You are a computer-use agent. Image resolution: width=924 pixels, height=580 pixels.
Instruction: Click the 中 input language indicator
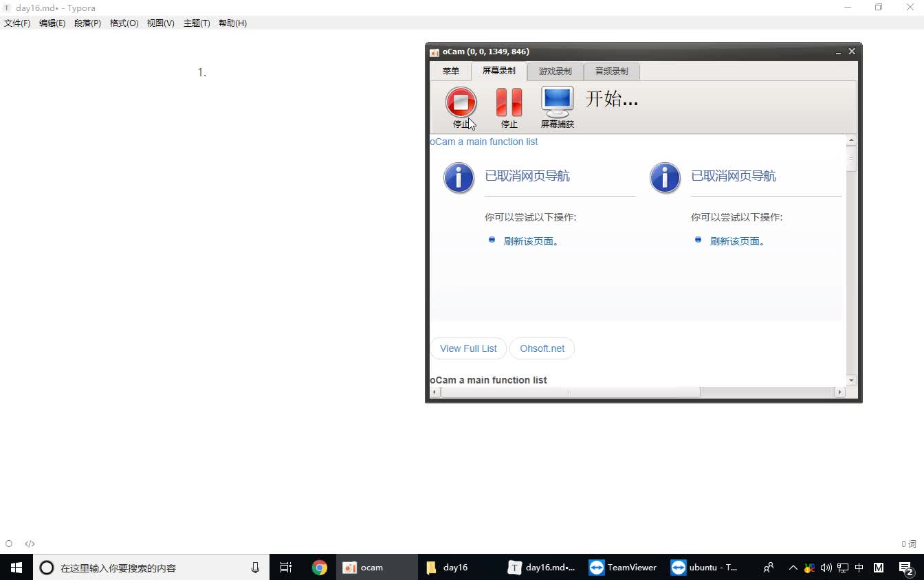pos(859,568)
